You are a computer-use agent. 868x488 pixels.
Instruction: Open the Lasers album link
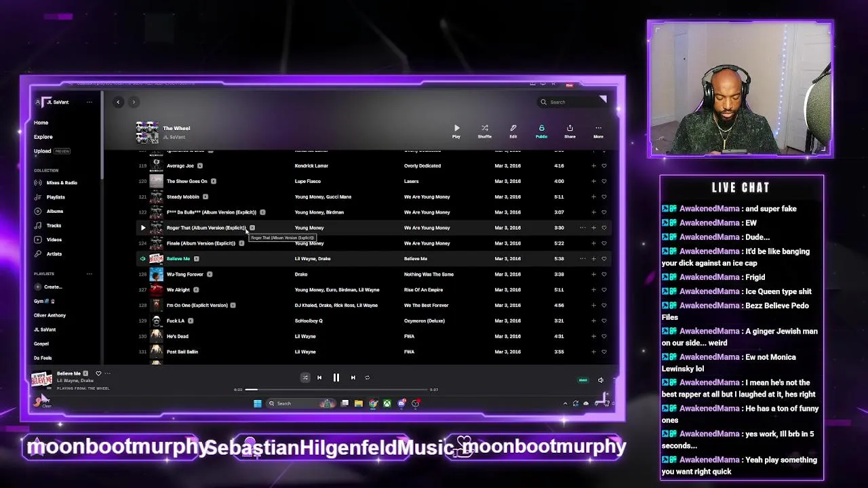(x=411, y=181)
